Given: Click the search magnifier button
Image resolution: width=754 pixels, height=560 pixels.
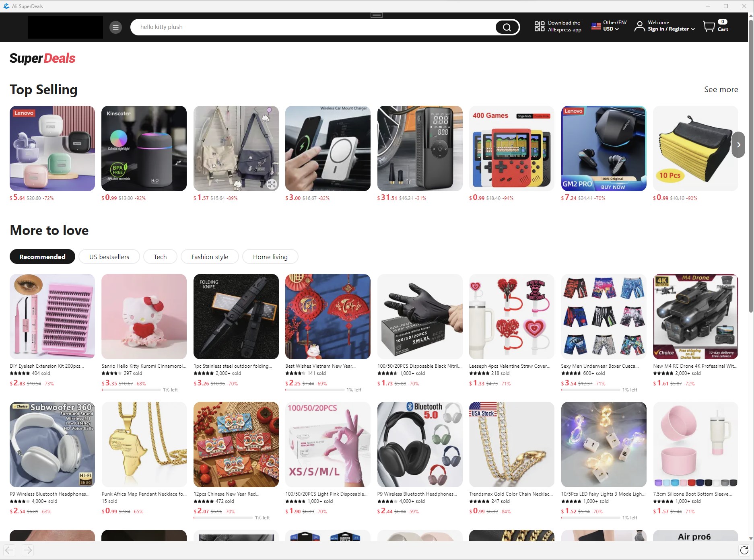Looking at the screenshot, I should point(507,27).
